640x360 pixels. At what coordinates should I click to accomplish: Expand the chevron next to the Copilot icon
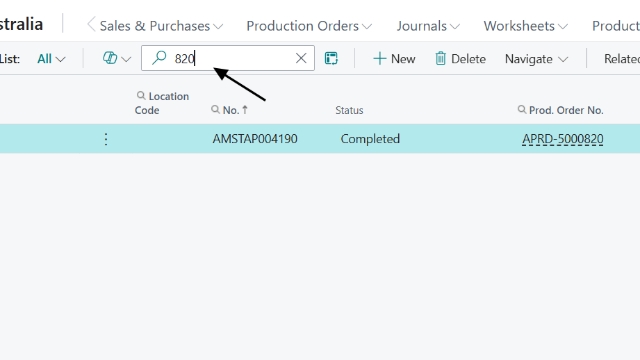point(126,59)
